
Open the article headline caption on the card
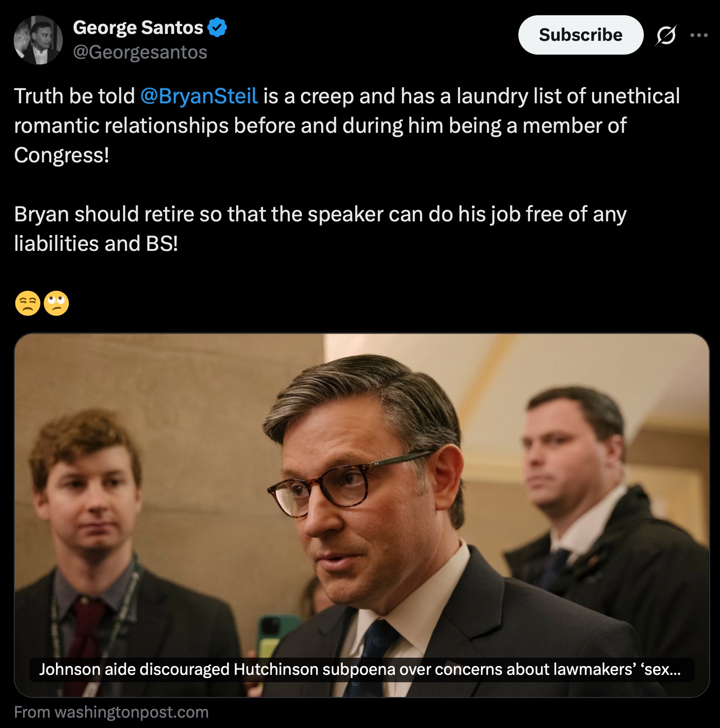click(x=360, y=669)
